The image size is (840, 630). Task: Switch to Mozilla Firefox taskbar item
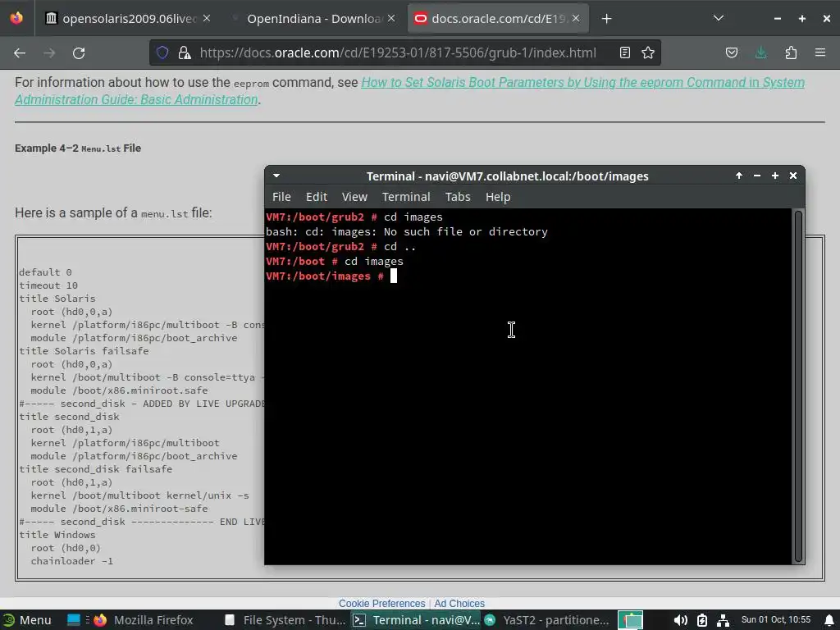(144, 620)
